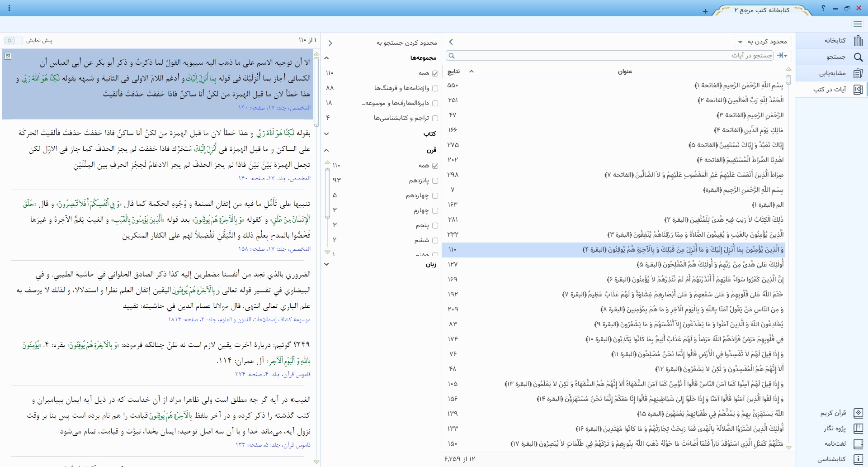This screenshot has height=467, width=868.
Task: Switch to the کتابخانه کتب مرجع ۲ tab
Action: [762, 10]
